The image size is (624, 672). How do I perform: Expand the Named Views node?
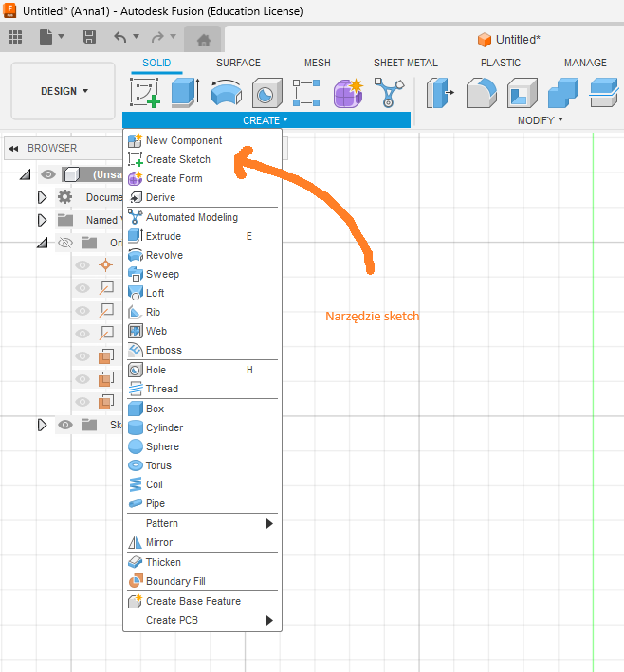pyautogui.click(x=42, y=220)
